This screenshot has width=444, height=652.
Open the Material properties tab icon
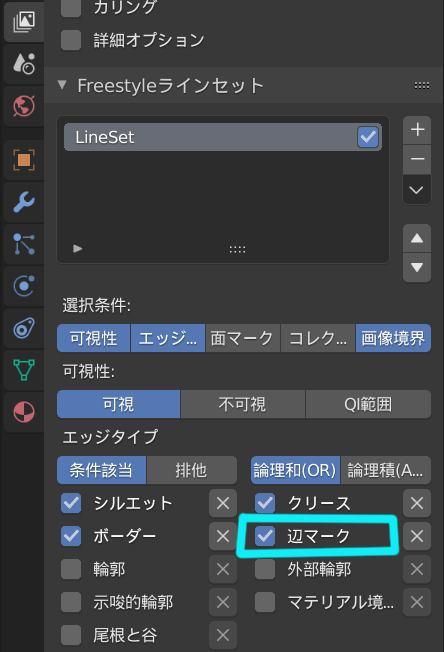[24, 412]
